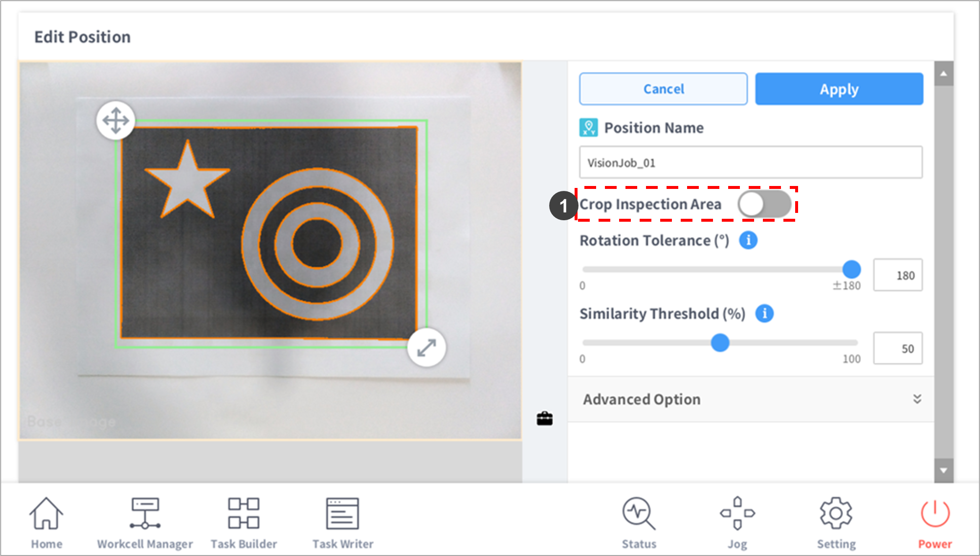980x556 pixels.
Task: Go to Home tab
Action: pyautogui.click(x=46, y=522)
